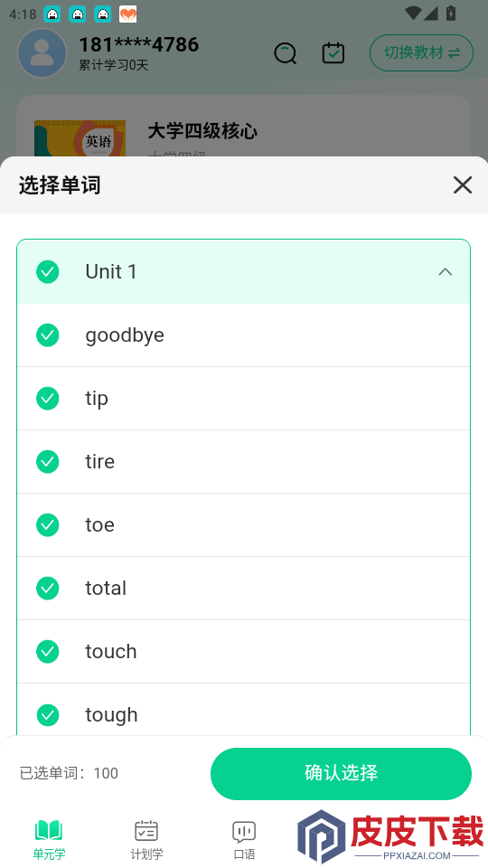The width and height of the screenshot is (488, 868).
Task: Toggle the toe checkbox off
Action: 48,524
